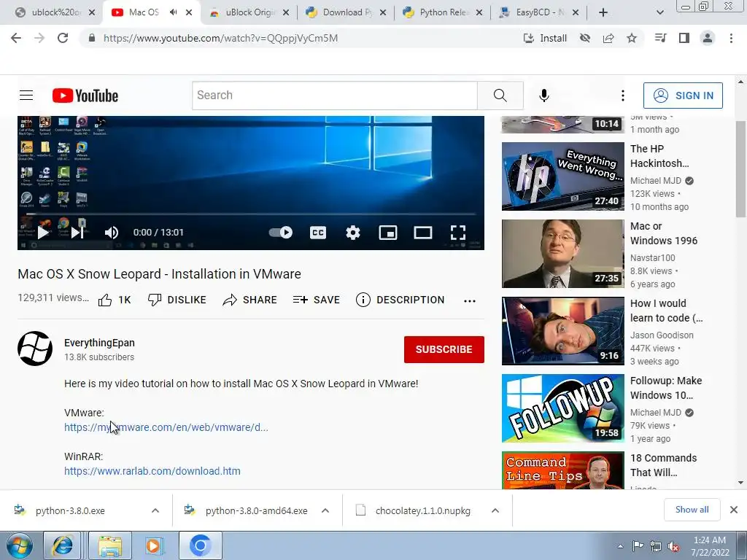Show hidden system tray icons

[x=620, y=547]
